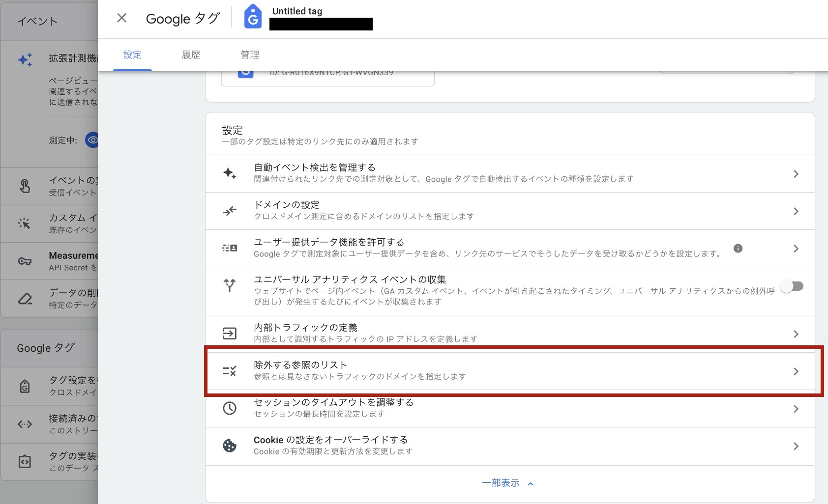
Task: Click Cookie の有効期限と更新方法 description
Action: (x=333, y=451)
